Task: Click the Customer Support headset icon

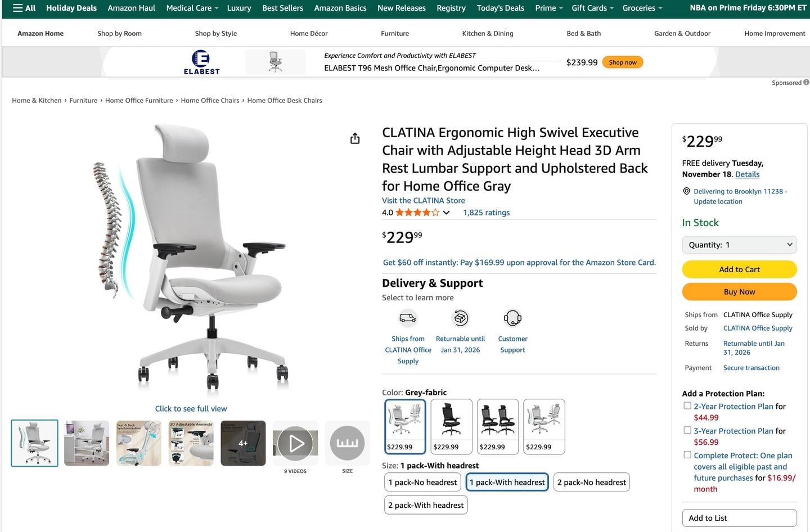Action: tap(512, 318)
